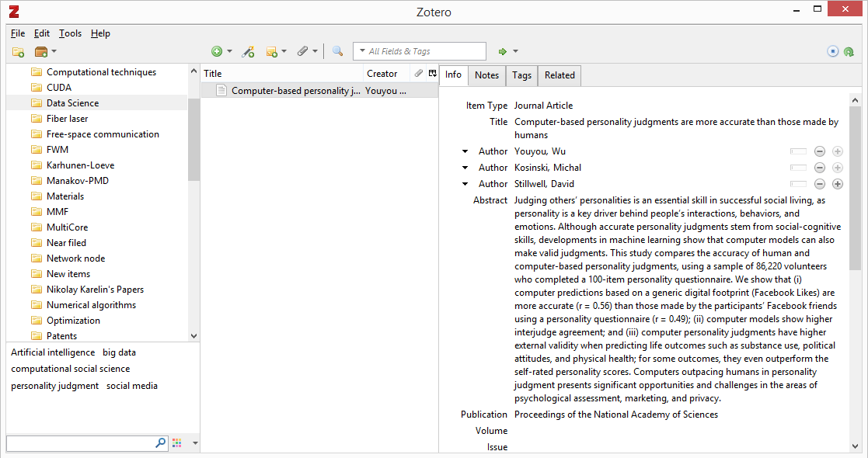Click the Sync with Zotero Server icon
868x458 pixels.
849,52
